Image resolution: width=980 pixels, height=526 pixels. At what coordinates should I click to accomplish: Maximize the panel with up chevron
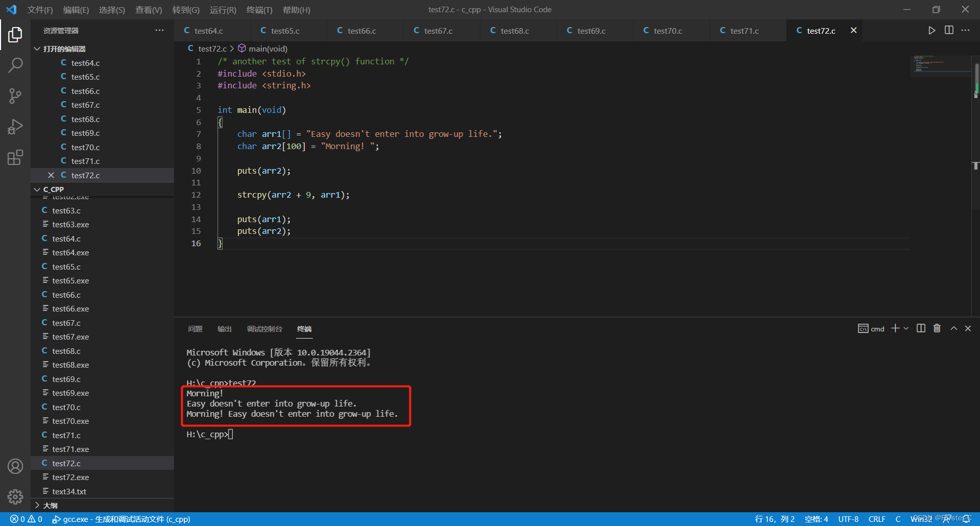pos(953,328)
